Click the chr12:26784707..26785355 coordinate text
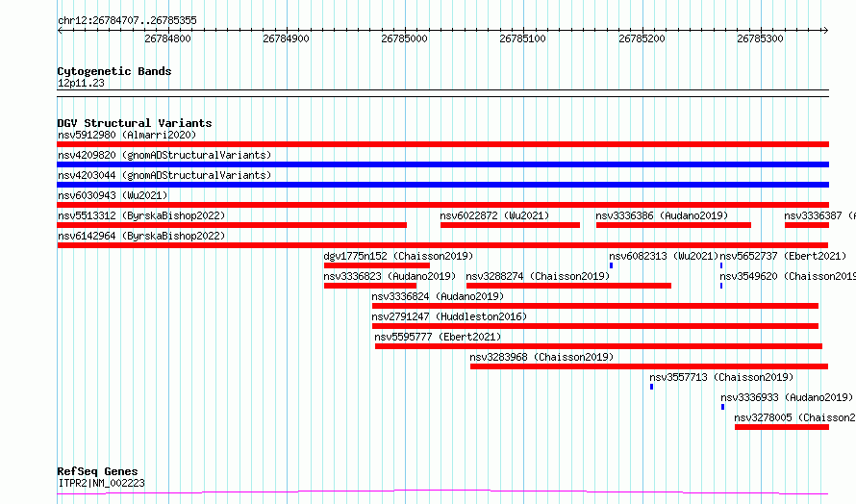Screen dimensions: 856x504 point(127,21)
